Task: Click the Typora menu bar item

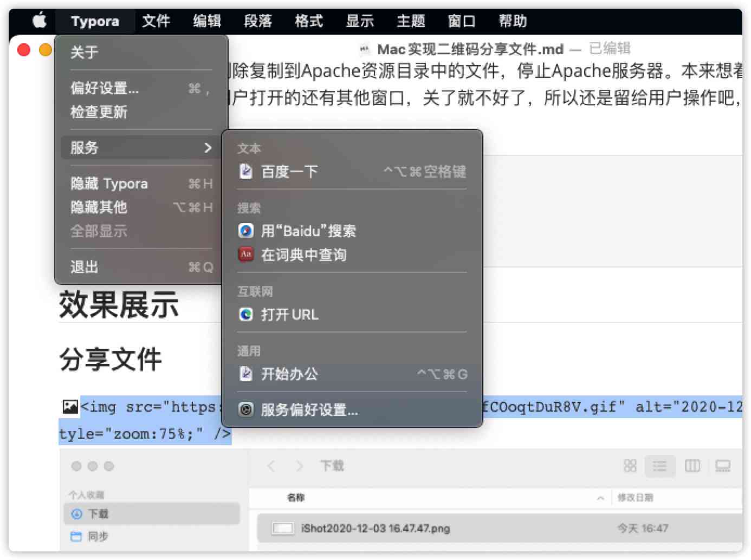Action: [95, 21]
